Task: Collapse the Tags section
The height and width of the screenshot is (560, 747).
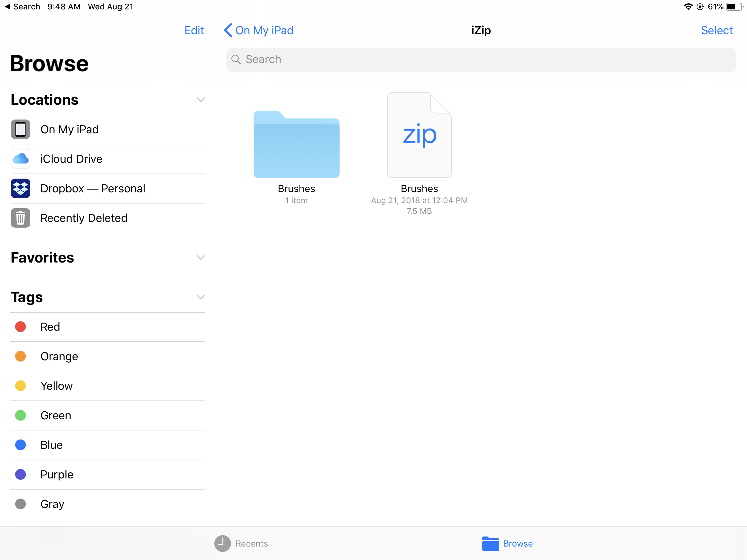Action: click(x=201, y=297)
